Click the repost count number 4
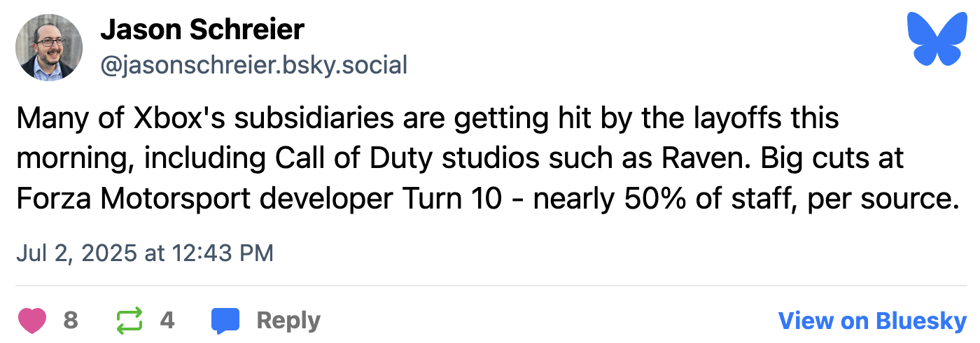This screenshot has height=343, width=980. (x=167, y=321)
